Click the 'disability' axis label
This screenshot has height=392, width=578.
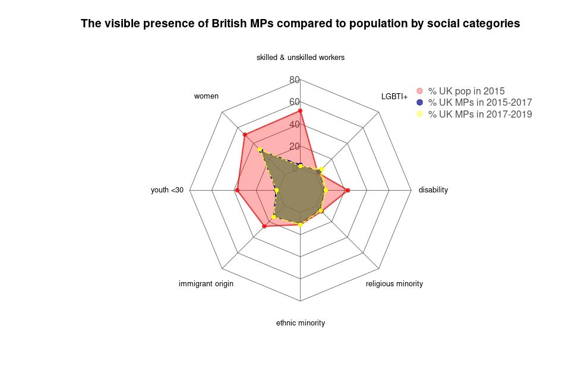tap(433, 190)
